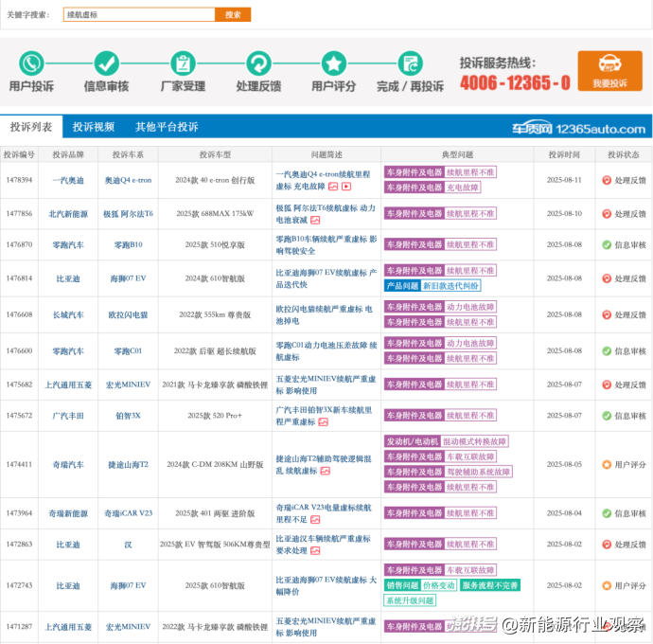This screenshot has height=644, width=653.
Task: Click the 新旧款迭代纠纷 product issue tag
Action: pyautogui.click(x=450, y=286)
